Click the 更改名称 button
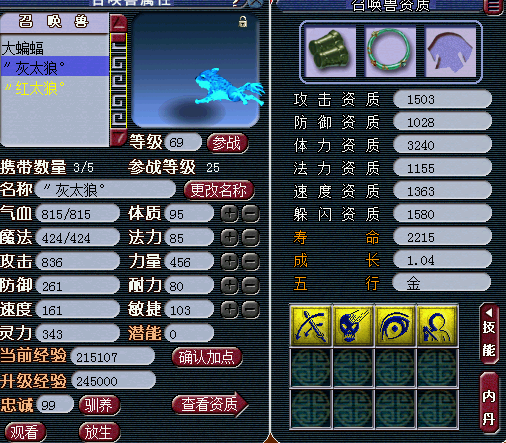Image resolution: width=506 pixels, height=443 pixels. [x=219, y=190]
